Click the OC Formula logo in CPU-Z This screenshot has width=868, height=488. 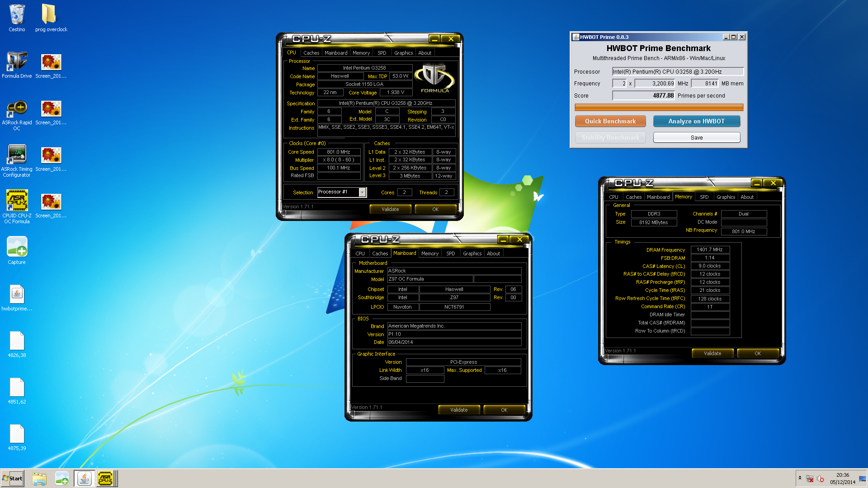point(434,78)
